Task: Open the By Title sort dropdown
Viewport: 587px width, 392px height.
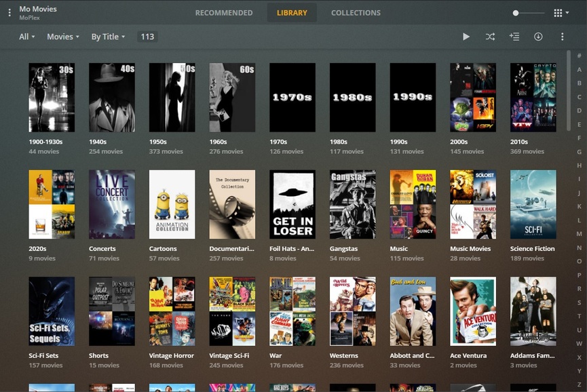Action: click(x=108, y=37)
